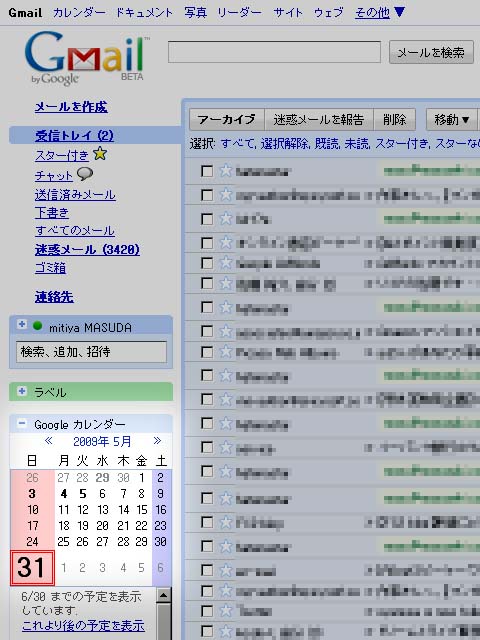Tick the fifth message's checkbox
The height and width of the screenshot is (640, 480).
[x=207, y=263]
